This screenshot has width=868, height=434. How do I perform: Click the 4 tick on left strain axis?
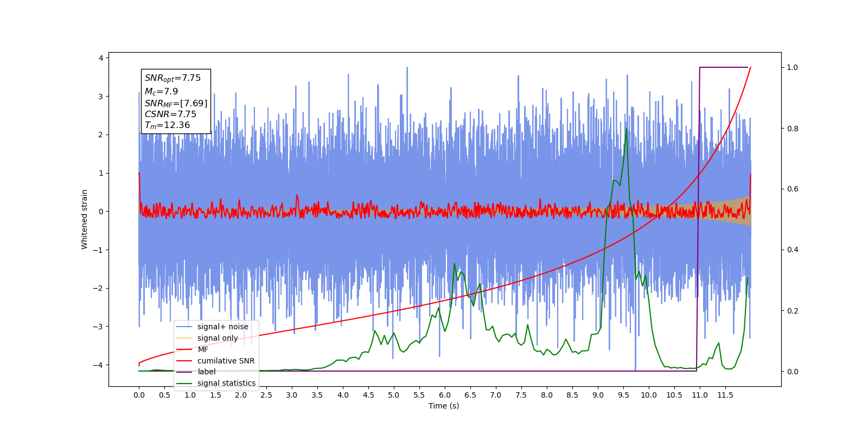click(x=100, y=58)
